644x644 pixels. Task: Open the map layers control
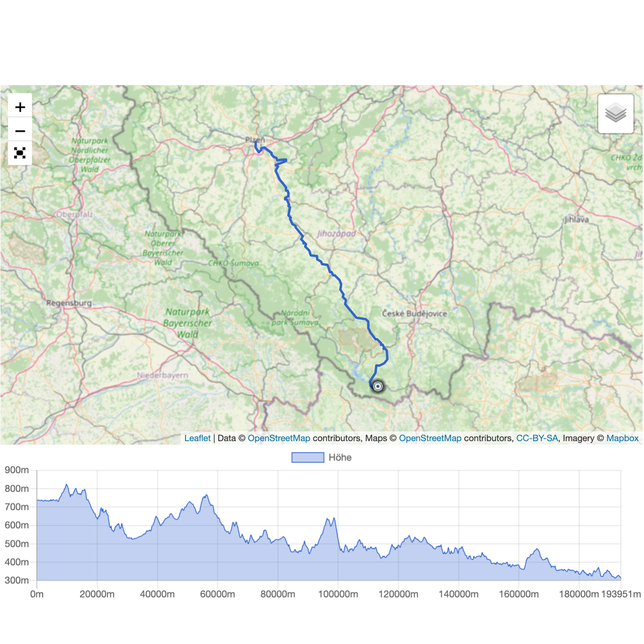click(x=615, y=113)
